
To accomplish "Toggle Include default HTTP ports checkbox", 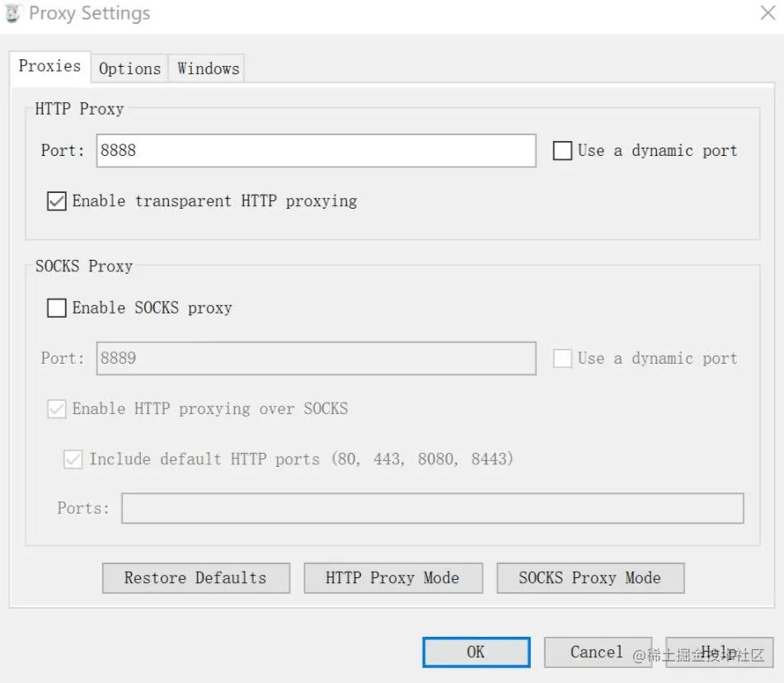I will [x=73, y=459].
